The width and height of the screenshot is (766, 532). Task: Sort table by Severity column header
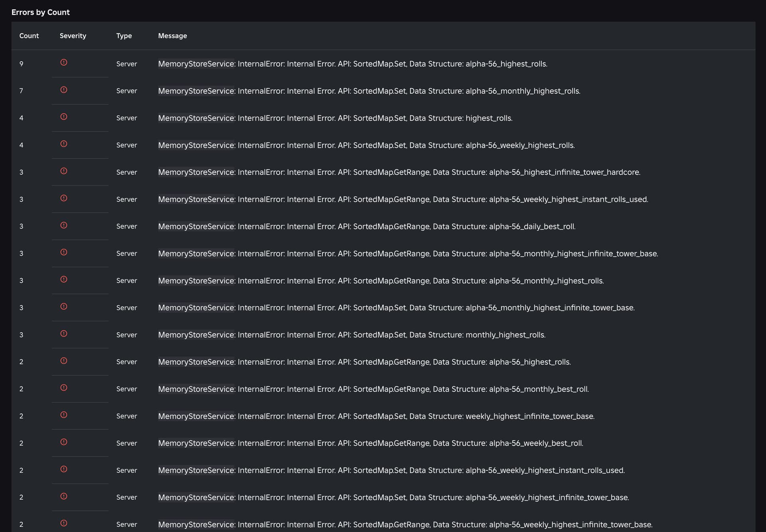coord(73,36)
